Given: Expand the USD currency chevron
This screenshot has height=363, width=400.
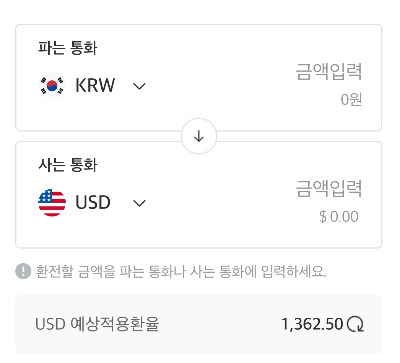Looking at the screenshot, I should [139, 203].
